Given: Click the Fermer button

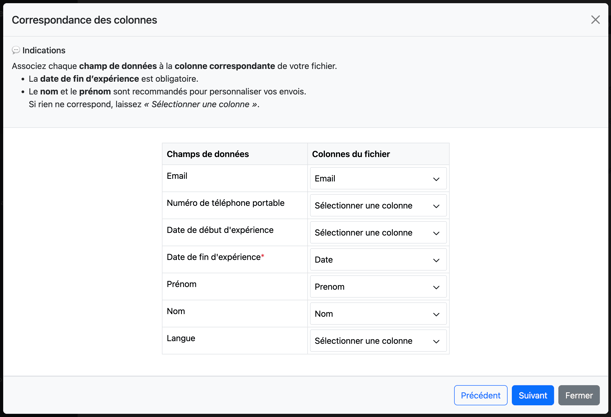Looking at the screenshot, I should tap(578, 395).
